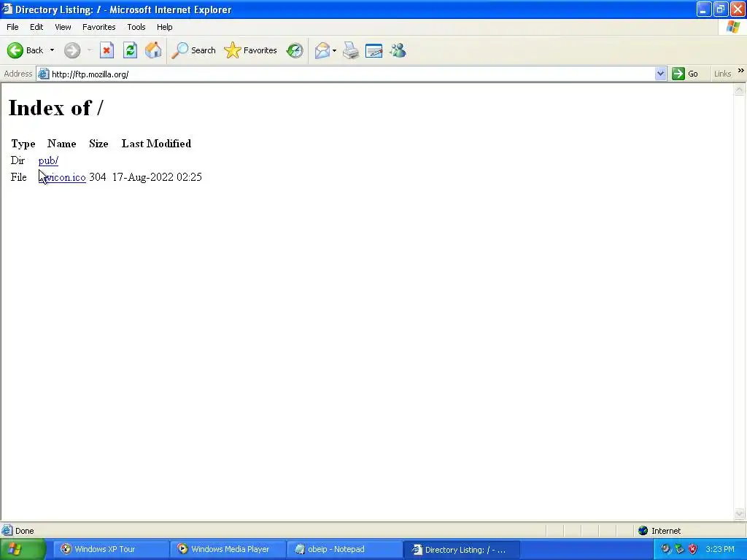
Task: Click the status bar page icon
Action: click(x=7, y=531)
